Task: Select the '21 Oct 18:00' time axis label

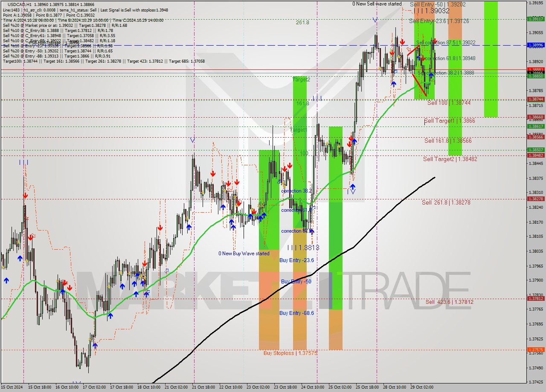Action: coord(203,387)
